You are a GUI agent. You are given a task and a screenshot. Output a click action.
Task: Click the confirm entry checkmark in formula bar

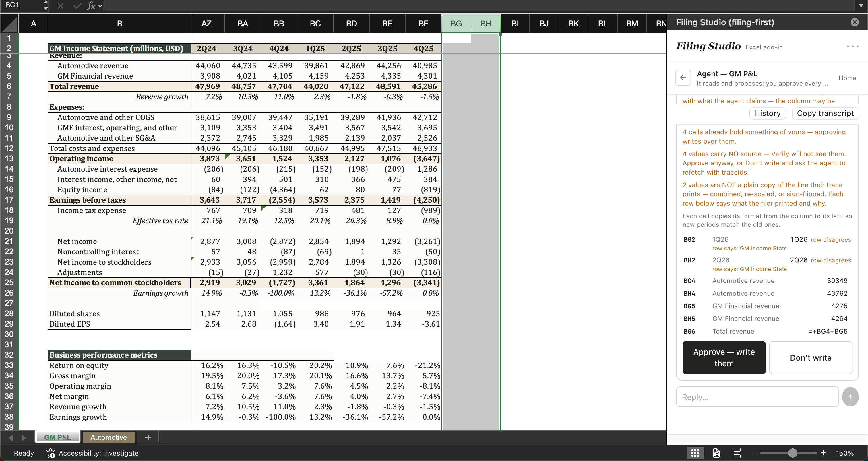77,6
